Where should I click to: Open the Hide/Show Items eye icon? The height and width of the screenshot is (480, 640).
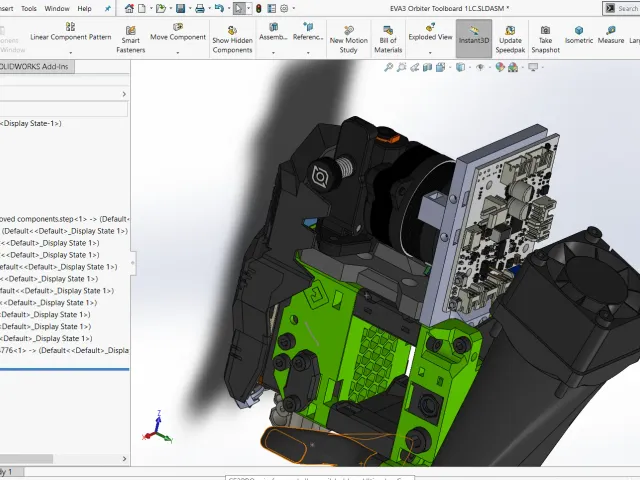[x=480, y=67]
